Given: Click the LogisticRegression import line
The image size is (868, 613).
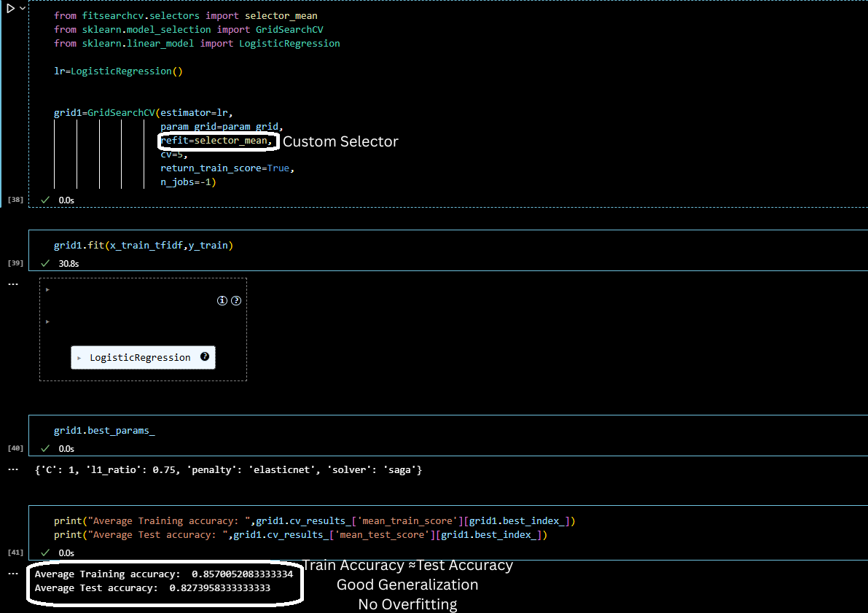Looking at the screenshot, I should point(197,43).
